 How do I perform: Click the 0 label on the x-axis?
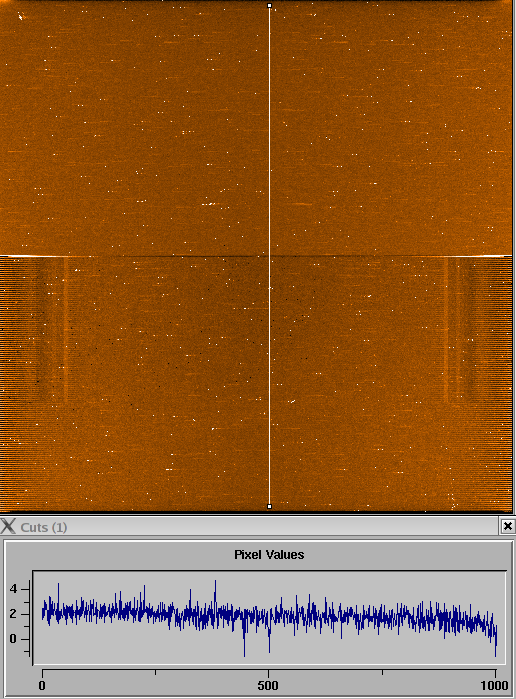tap(42, 685)
